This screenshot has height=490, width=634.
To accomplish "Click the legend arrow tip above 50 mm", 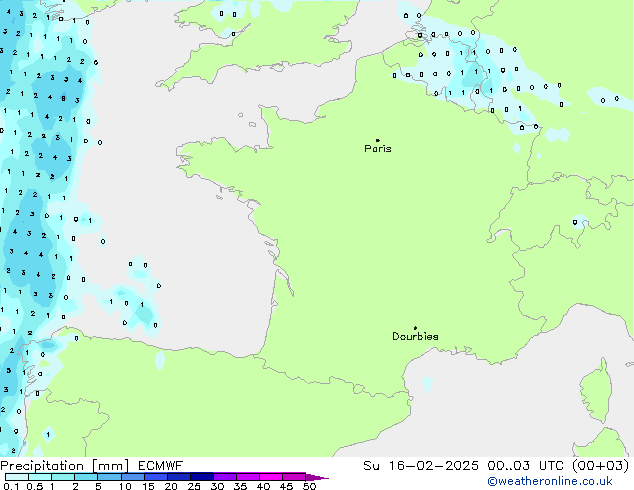I will click(317, 477).
